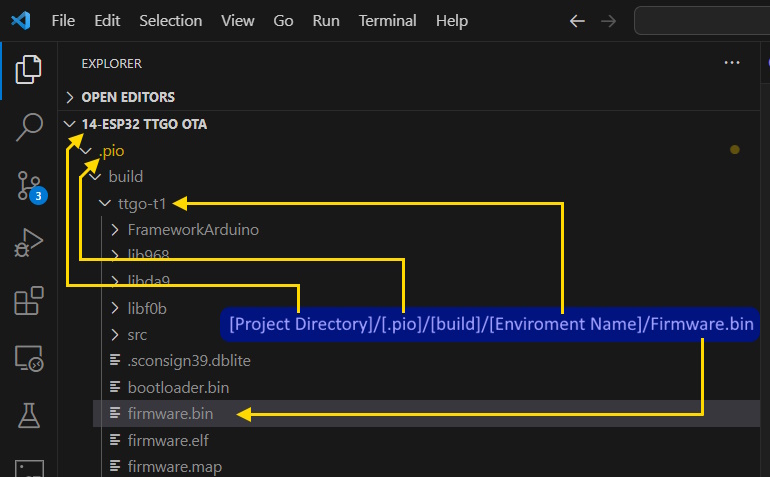Open the Selection menu
The image size is (770, 477).
170,21
